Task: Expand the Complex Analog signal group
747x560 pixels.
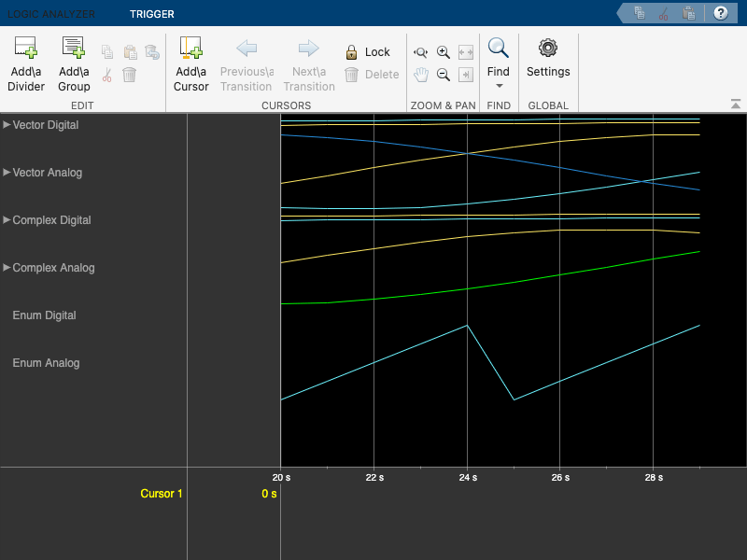Action: (7, 267)
